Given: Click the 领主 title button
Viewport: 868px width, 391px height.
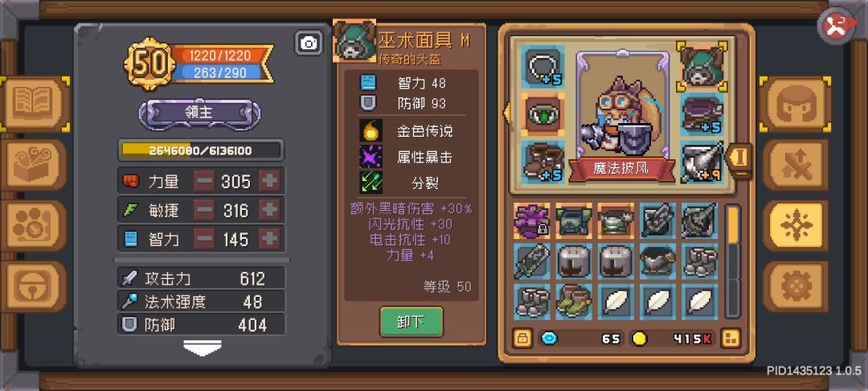Looking at the screenshot, I should click(199, 113).
